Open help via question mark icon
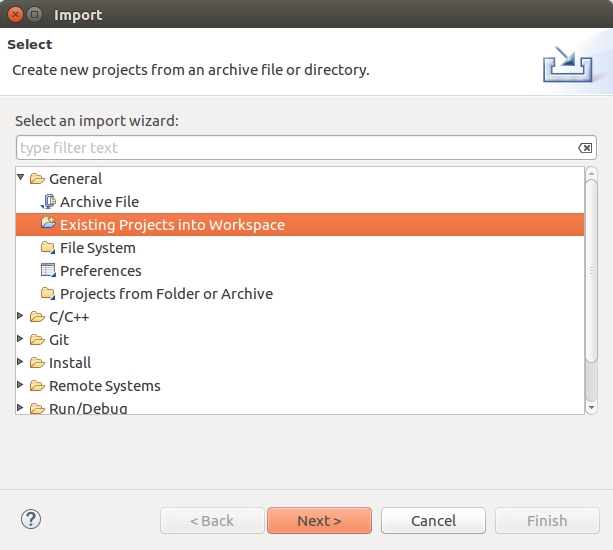The width and height of the screenshot is (613, 550). tap(30, 519)
